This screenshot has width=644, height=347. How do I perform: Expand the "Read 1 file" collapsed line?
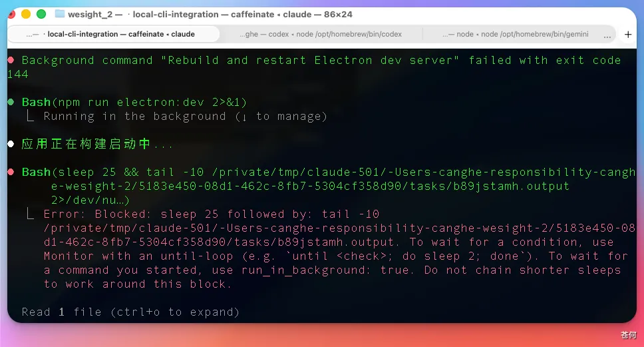[130, 312]
